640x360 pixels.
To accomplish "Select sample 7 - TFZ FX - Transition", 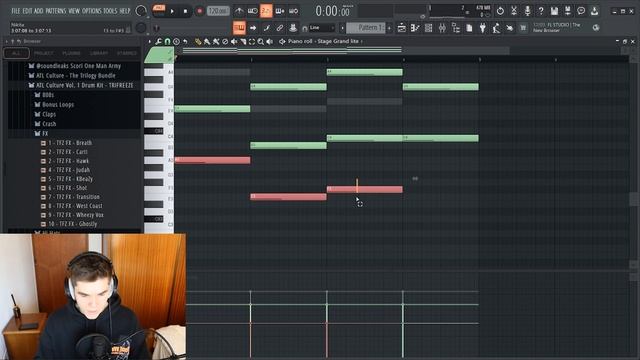I will (x=74, y=197).
